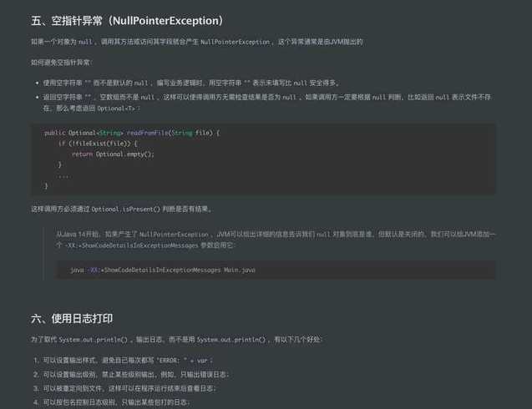Click the quote paragraph starting "从Java 14开始"
This screenshot has height=409, width=532.
[x=276, y=240]
